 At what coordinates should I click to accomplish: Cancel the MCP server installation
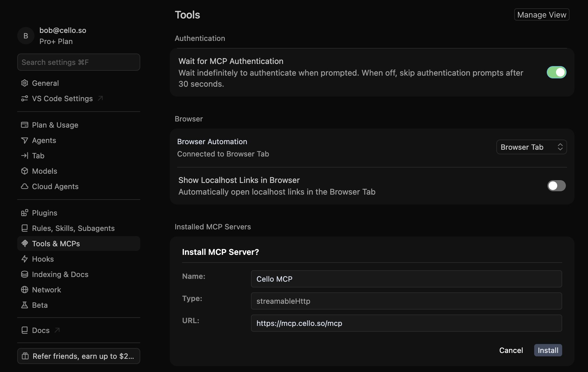511,350
